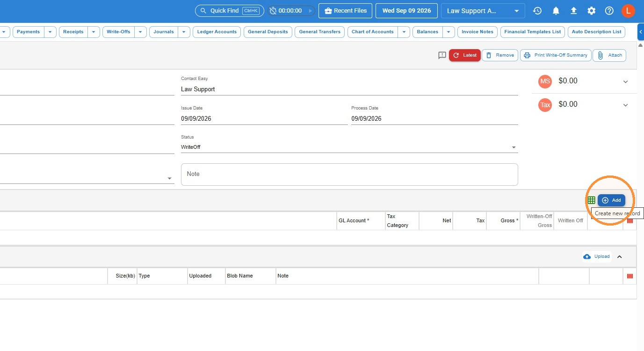Viewport: 644px width, 351px height.
Task: Open the settings gear
Action: tap(592, 11)
